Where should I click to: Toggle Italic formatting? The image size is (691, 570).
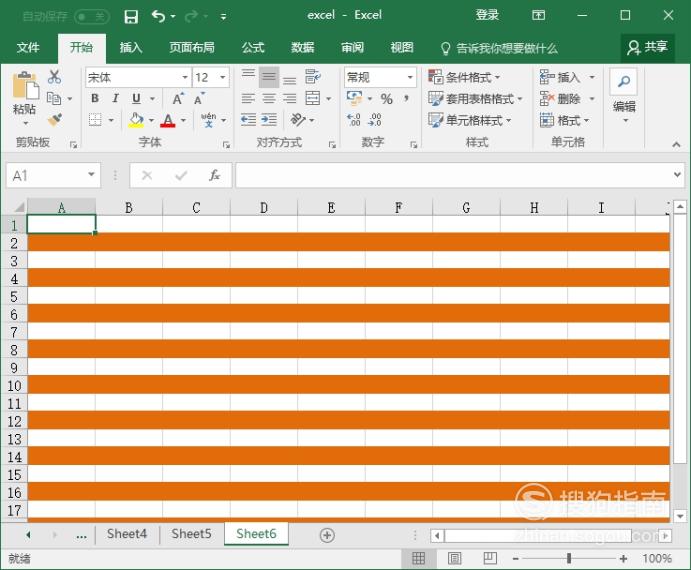pos(115,98)
